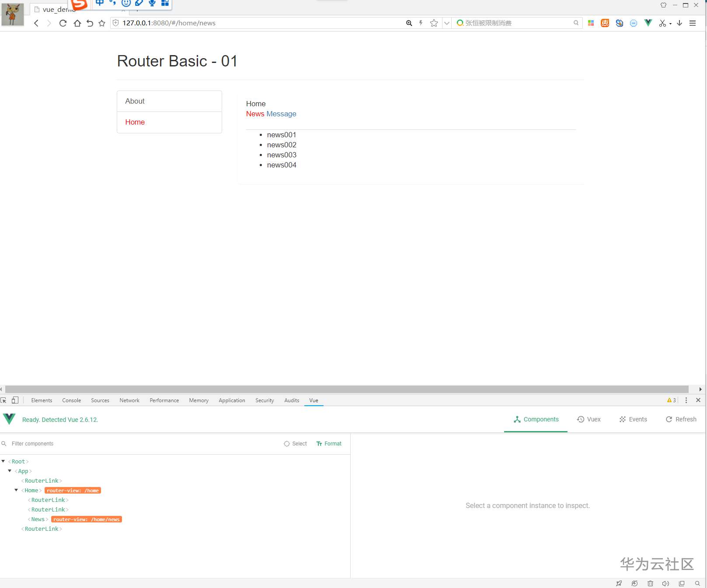Click the Select component button

[x=296, y=444]
